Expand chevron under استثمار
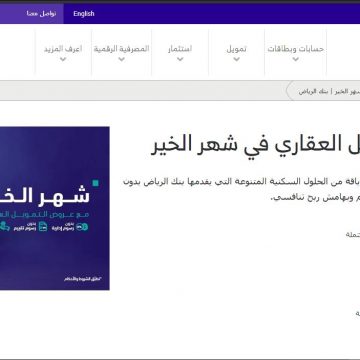The width and height of the screenshot is (360, 360). pos(180,59)
